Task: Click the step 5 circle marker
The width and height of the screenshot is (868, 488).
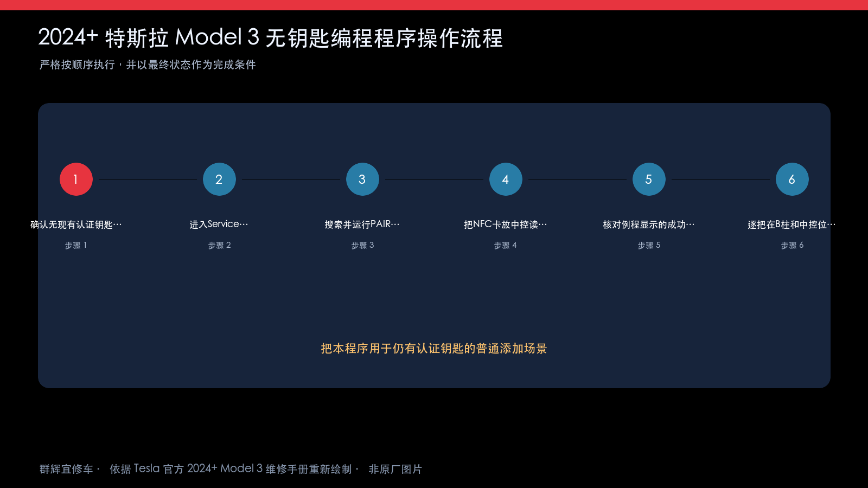Action: tap(649, 179)
